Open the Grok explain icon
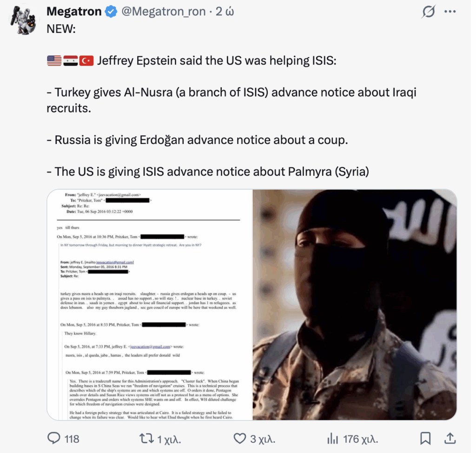Image resolution: width=476 pixels, height=453 pixels. pyautogui.click(x=428, y=12)
